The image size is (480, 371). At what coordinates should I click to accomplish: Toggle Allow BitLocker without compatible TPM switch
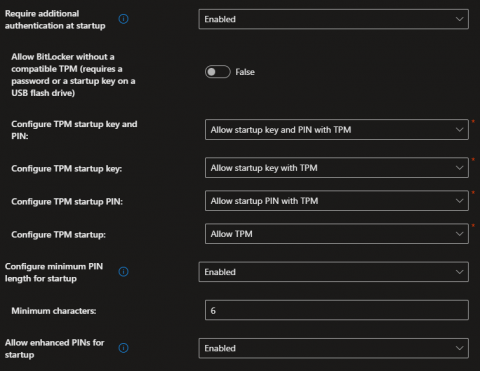[218, 72]
